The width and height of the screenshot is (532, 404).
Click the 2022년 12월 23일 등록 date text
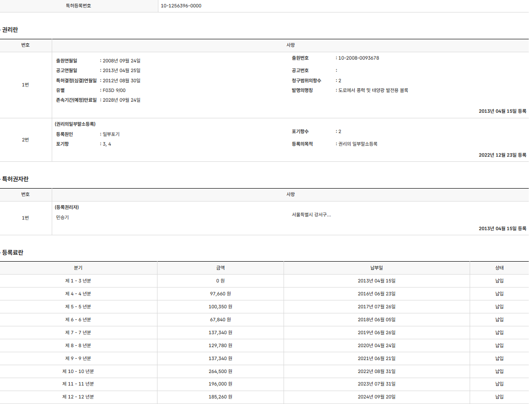pos(502,155)
